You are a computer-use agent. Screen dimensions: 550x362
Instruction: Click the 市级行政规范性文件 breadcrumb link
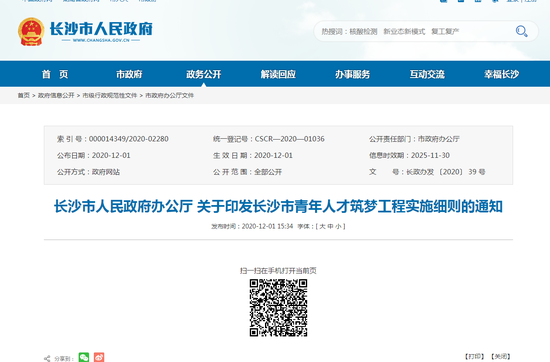coord(109,95)
